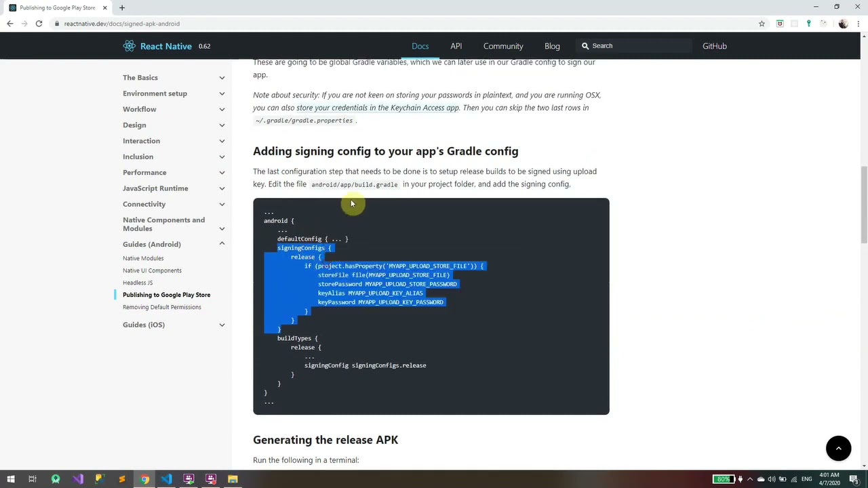This screenshot has width=868, height=488.
Task: Open Visual Studio Code from taskbar
Action: tap(167, 479)
